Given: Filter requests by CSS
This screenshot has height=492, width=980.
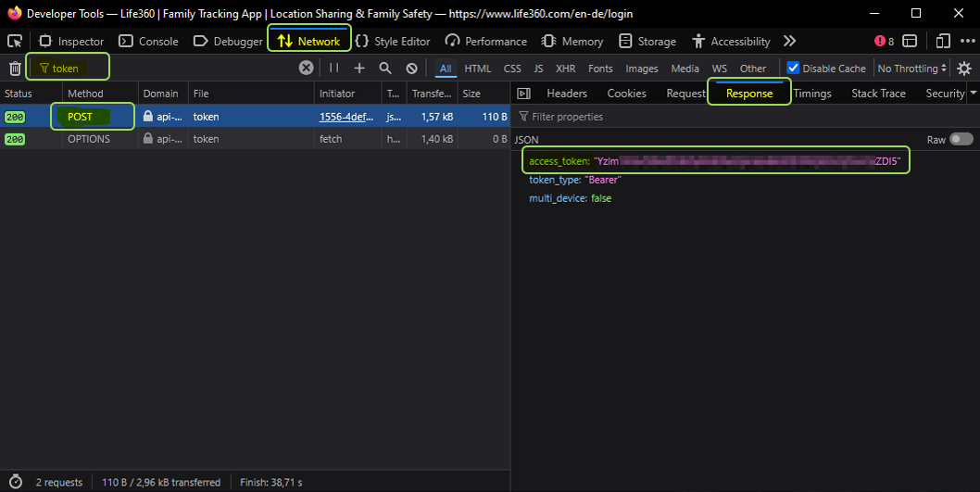Looking at the screenshot, I should [512, 69].
